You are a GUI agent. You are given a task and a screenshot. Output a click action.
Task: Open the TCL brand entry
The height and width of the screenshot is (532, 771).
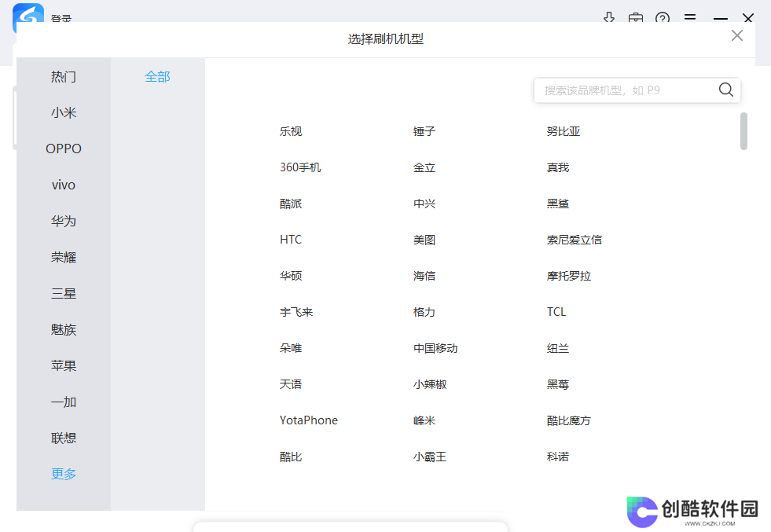(x=556, y=312)
